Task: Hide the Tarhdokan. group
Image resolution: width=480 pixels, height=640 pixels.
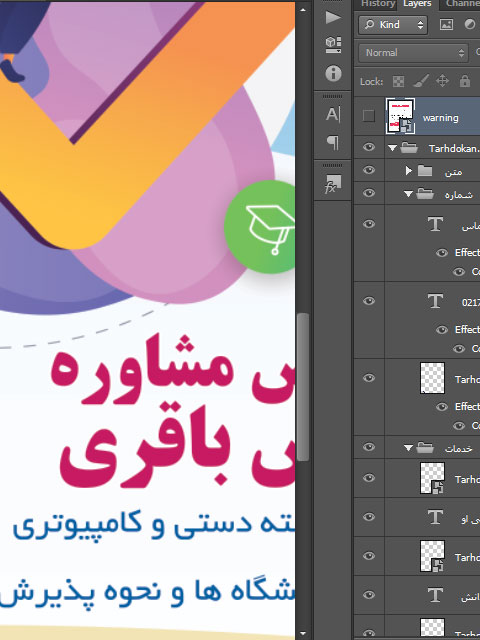Action: 369,147
